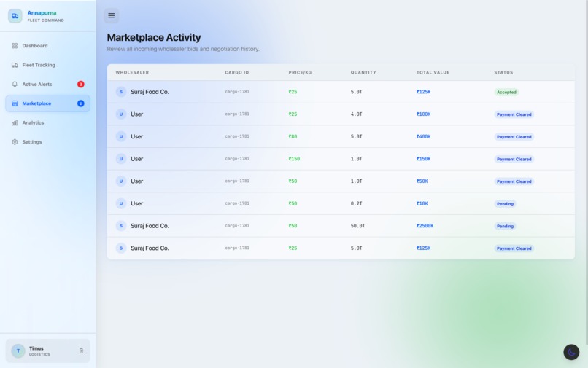Click the 0.2T quantity cell
The image size is (588, 368).
tap(356, 203)
